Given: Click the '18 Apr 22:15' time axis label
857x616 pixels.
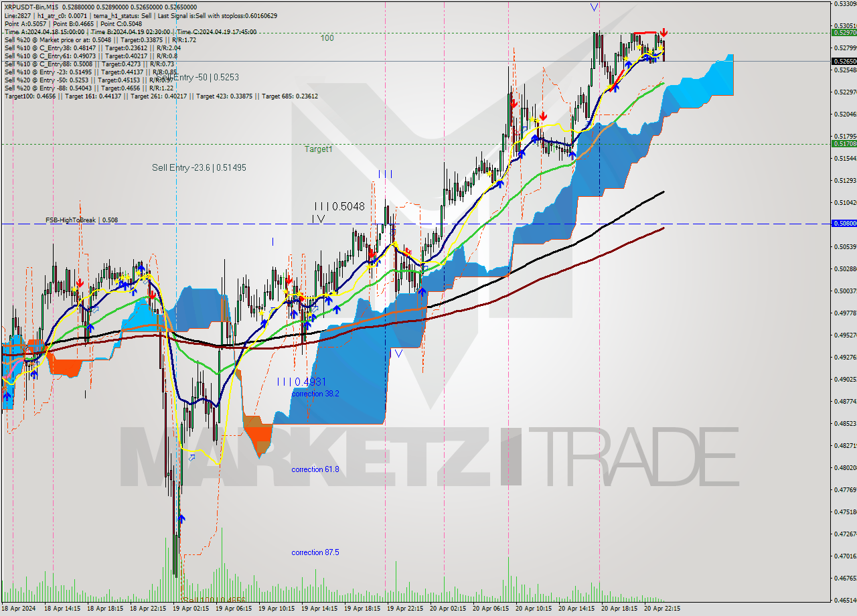Looking at the screenshot, I should [x=148, y=609].
